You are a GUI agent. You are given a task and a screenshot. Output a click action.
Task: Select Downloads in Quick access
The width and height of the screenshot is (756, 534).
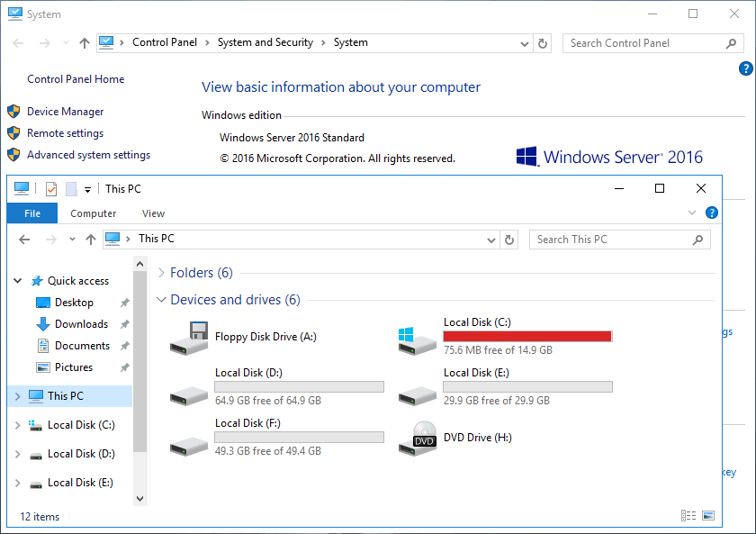click(81, 324)
